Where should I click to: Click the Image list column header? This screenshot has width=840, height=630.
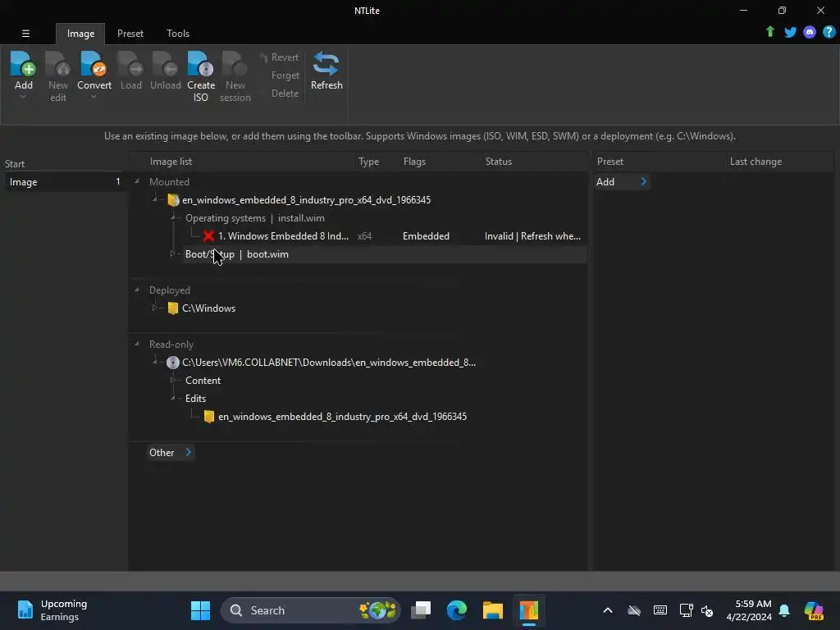(171, 162)
